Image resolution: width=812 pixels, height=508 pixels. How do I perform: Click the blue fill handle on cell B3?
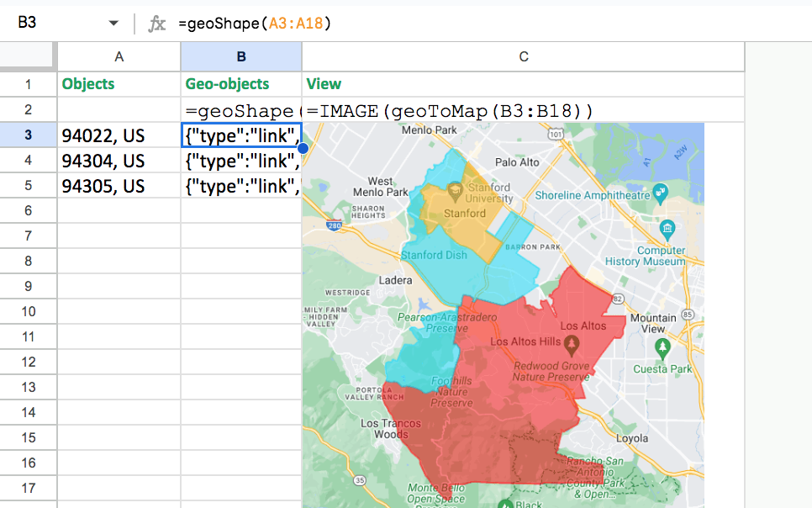pyautogui.click(x=302, y=148)
